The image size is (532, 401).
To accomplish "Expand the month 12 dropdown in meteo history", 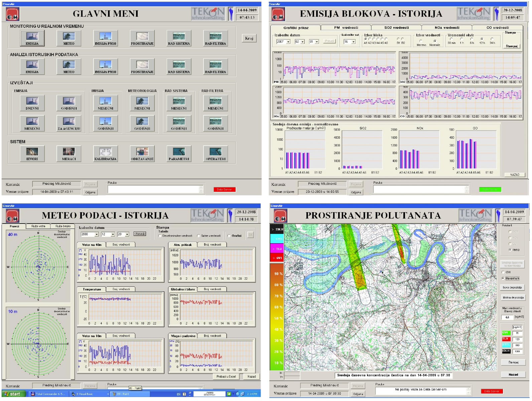I will [x=113, y=234].
